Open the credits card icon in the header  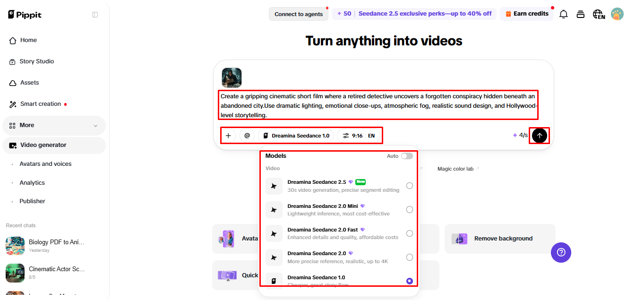581,14
